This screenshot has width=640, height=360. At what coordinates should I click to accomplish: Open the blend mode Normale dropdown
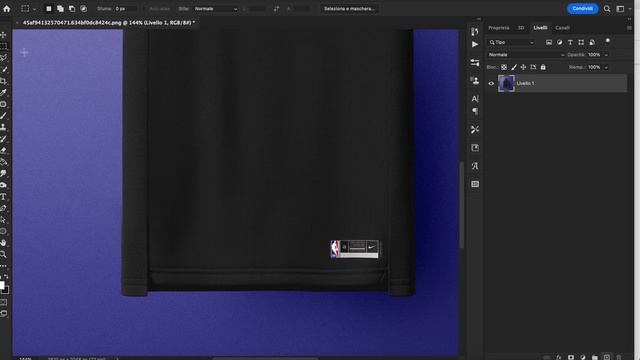526,55
